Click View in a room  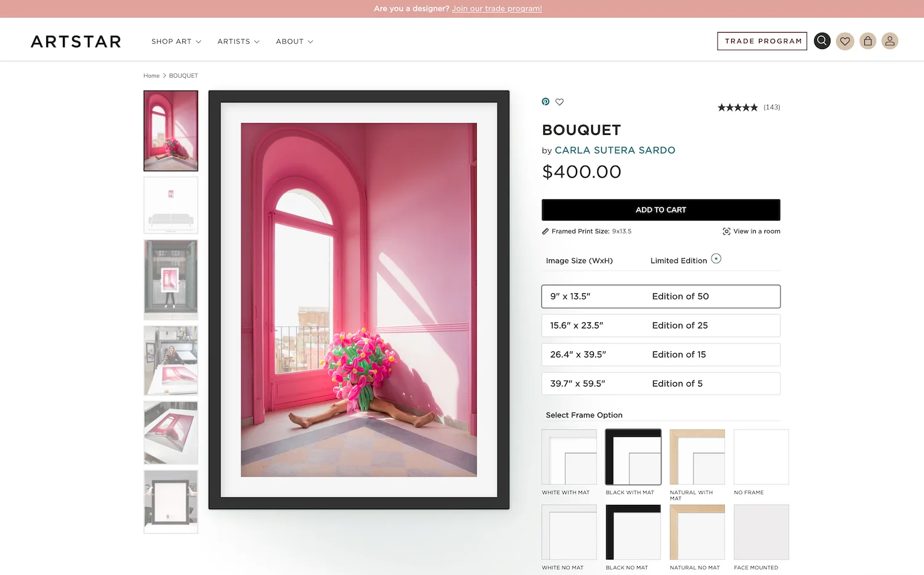click(x=751, y=232)
